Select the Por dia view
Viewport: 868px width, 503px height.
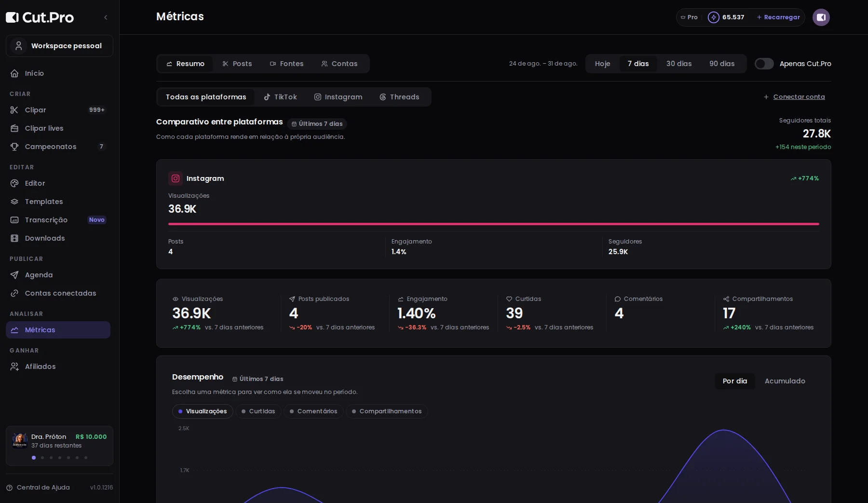735,381
